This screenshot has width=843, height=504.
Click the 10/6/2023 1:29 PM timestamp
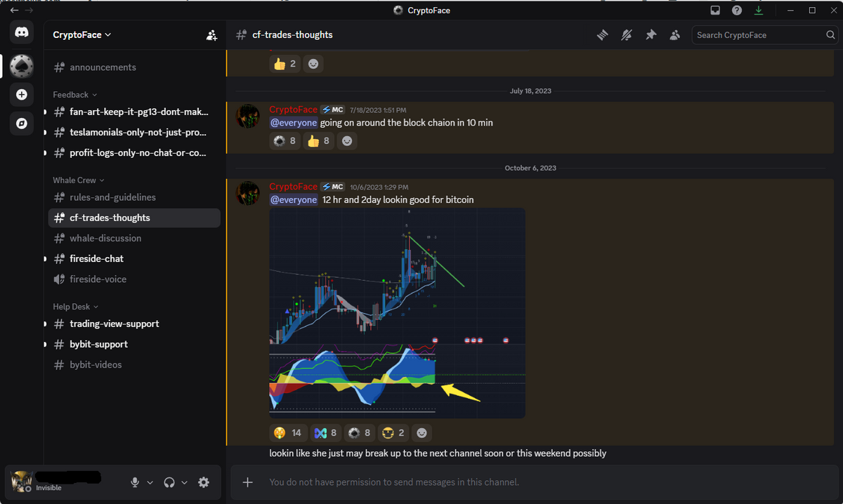[x=379, y=187]
